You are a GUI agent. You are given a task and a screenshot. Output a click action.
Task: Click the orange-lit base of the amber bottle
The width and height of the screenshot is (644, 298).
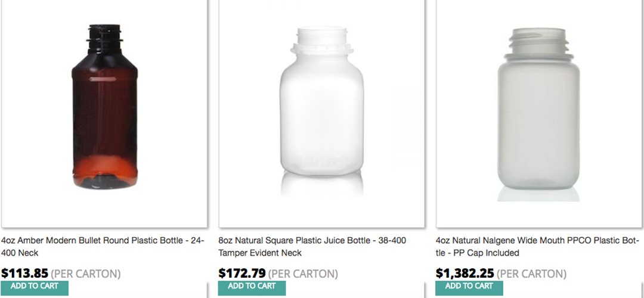(x=105, y=170)
